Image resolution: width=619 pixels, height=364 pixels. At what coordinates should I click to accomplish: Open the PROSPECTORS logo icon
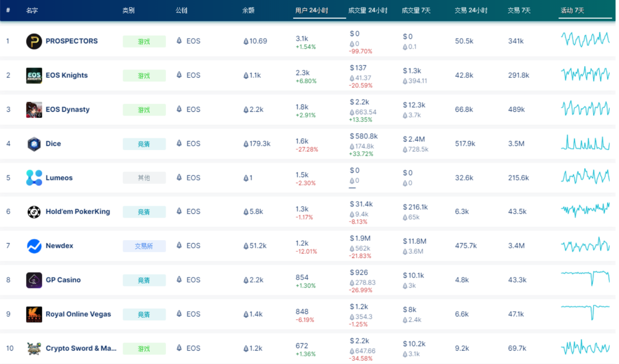coord(34,41)
